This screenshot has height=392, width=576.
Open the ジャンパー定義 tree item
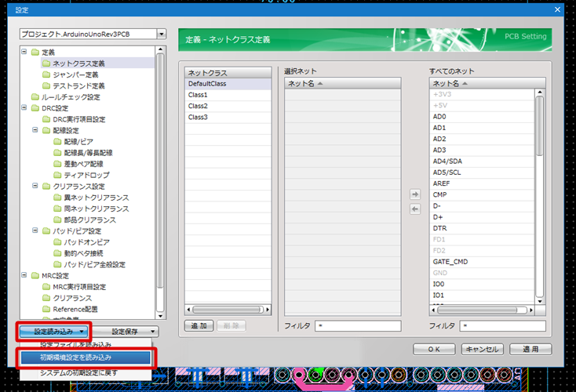click(x=75, y=74)
